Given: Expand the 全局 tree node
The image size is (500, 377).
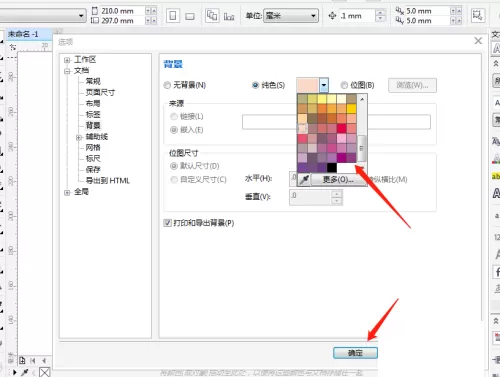Looking at the screenshot, I should [67, 192].
